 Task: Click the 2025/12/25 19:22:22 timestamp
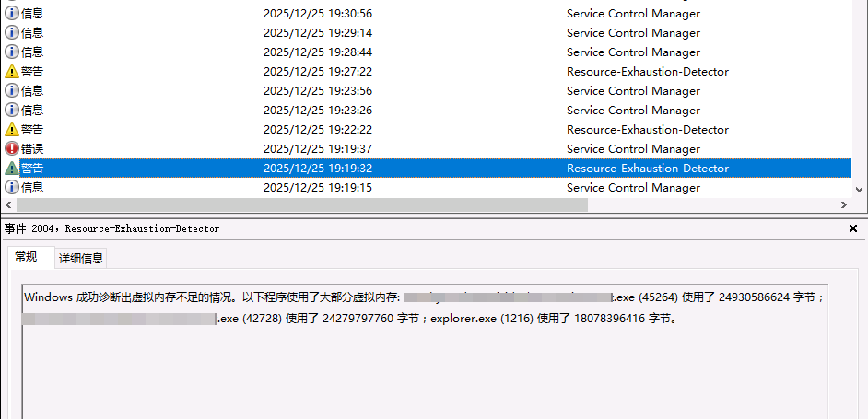(x=317, y=130)
